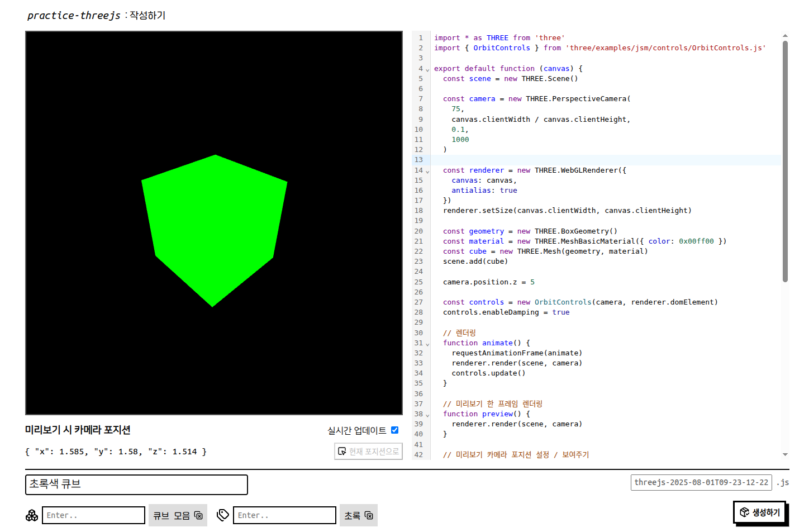Viewport: 809px width, 532px height.
Task: Toggle the 실시간 업데이트 checkbox
Action: [394, 430]
